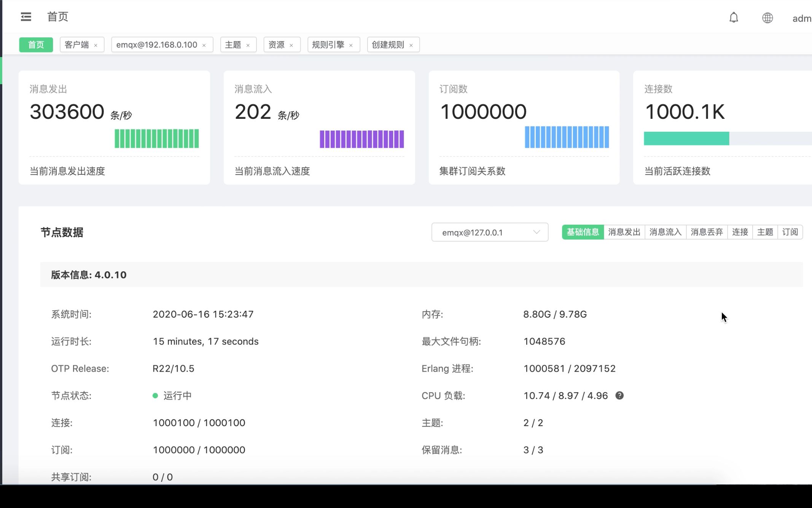Click the 当前消息发出速度 caption
Viewport: 812px width, 508px height.
67,171
